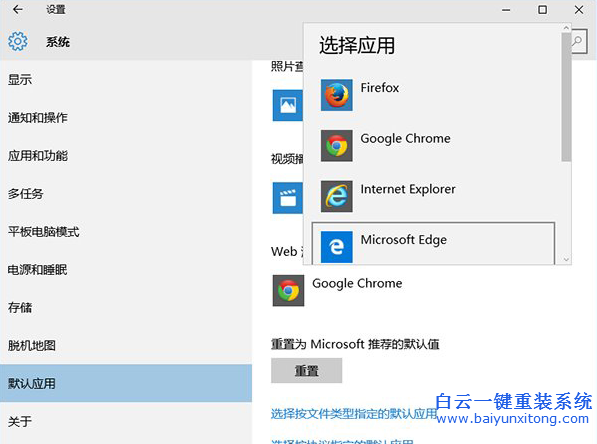
Task: Select 默认应用 in sidebar
Action: [126, 383]
